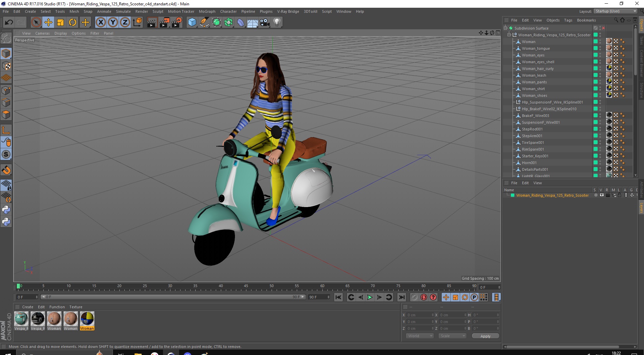Click the coordinate system icon
Viewport: 644px width, 355px height.
[x=137, y=23]
